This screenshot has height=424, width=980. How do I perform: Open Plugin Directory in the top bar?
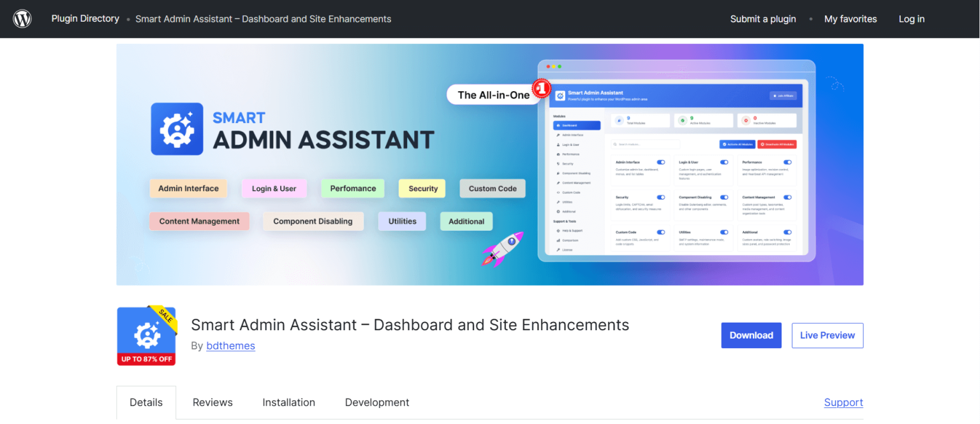pos(85,18)
